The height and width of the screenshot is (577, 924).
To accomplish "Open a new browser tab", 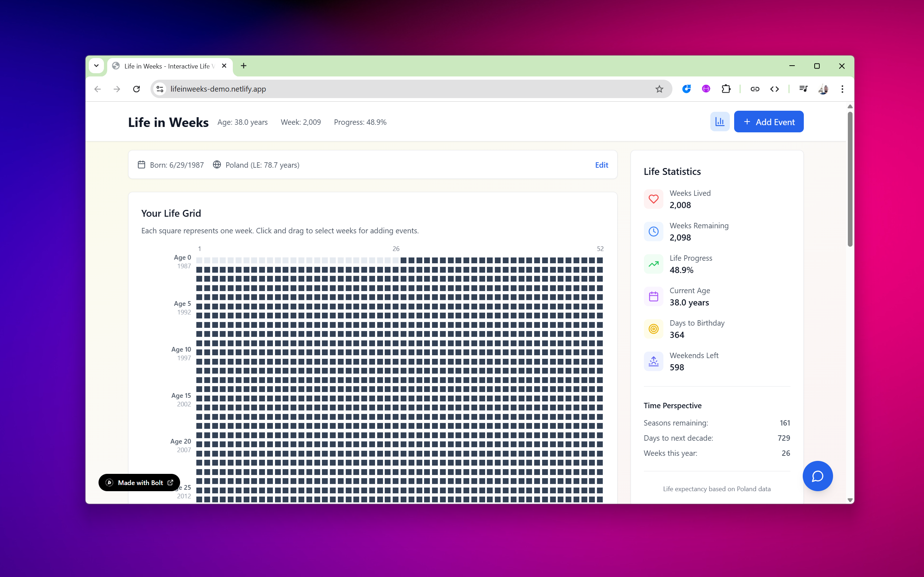I will pos(244,66).
